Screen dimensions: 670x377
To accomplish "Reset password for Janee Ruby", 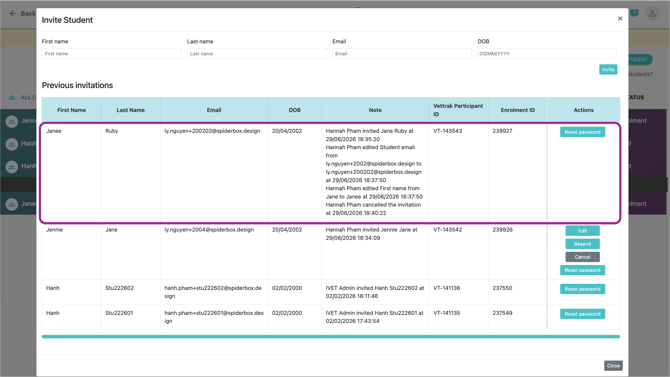I will [582, 132].
